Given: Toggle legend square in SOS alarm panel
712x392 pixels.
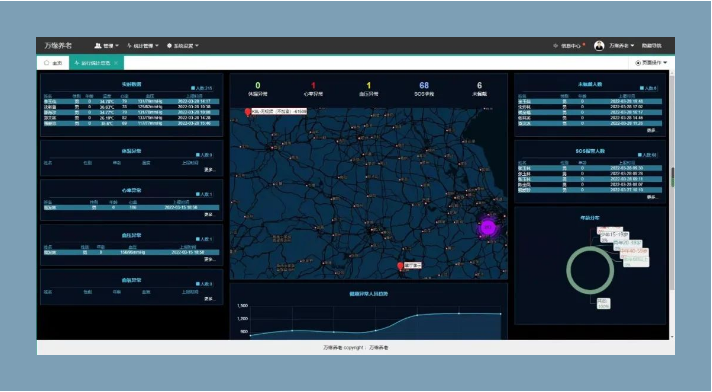Looking at the screenshot, I should (640, 155).
